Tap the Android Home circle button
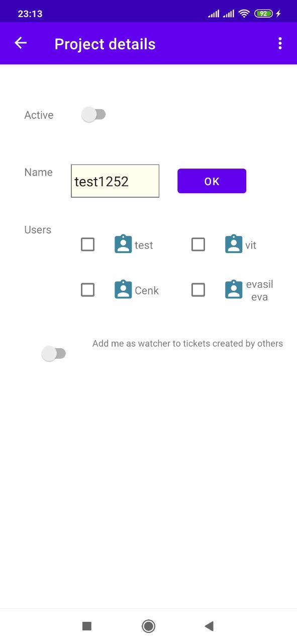The image size is (297, 644). click(148, 626)
